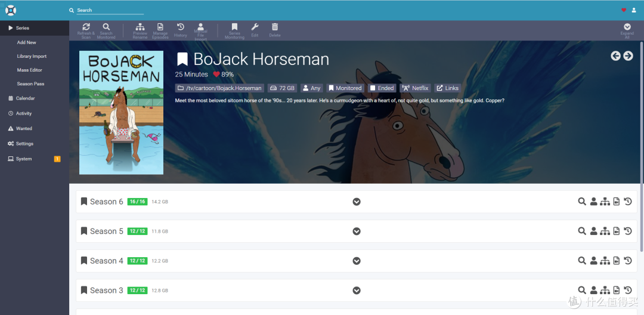The height and width of the screenshot is (315, 644).
Task: Open interactive search for Season 4
Action: 593,260
